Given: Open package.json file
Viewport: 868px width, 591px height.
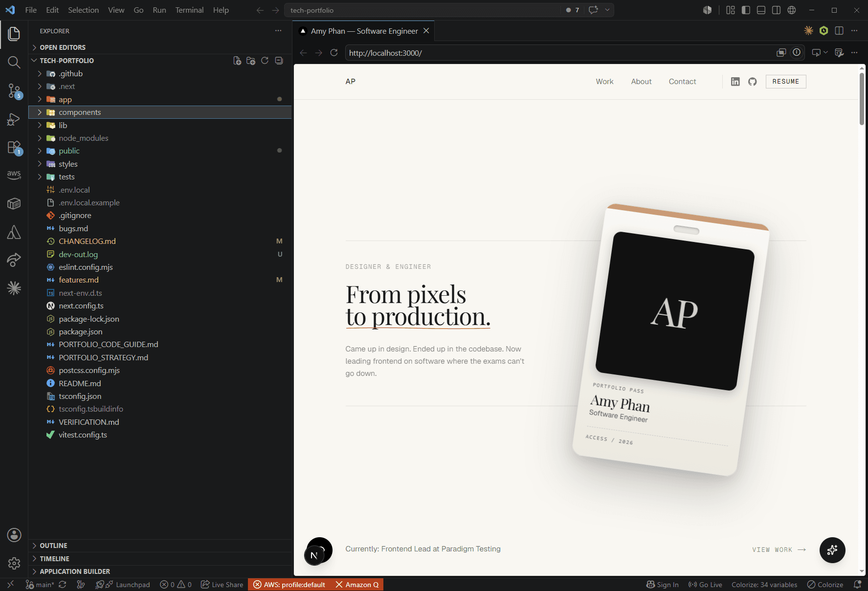Looking at the screenshot, I should (x=160, y=332).
